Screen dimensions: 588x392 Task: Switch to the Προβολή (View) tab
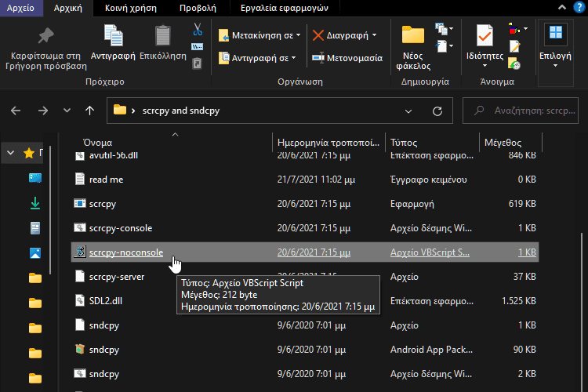coord(198,8)
